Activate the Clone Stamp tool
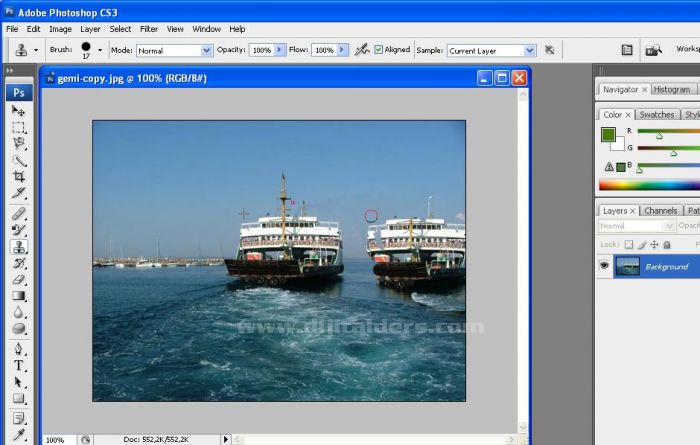The height and width of the screenshot is (445, 700). (x=19, y=246)
